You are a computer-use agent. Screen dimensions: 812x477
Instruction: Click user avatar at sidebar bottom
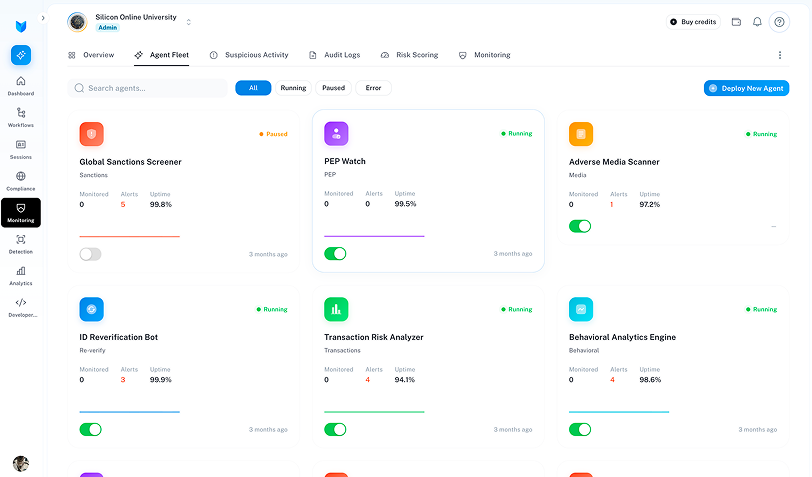coord(21,464)
